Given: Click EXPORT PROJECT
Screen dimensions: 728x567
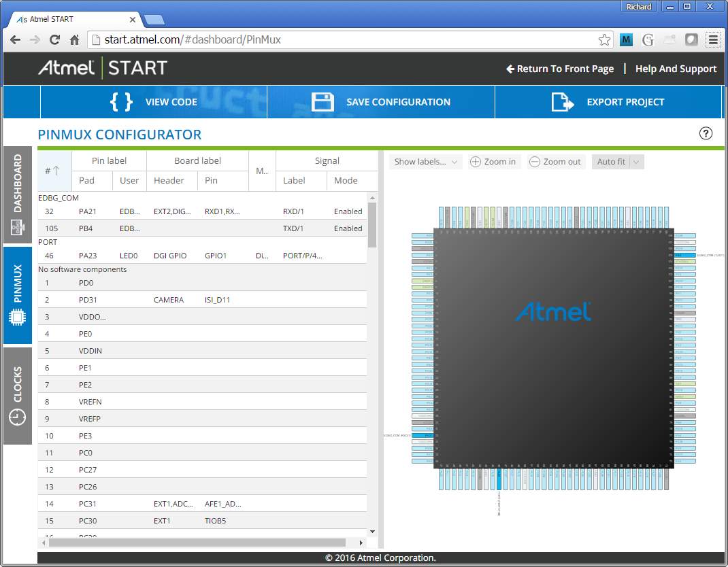Looking at the screenshot, I should 608,101.
